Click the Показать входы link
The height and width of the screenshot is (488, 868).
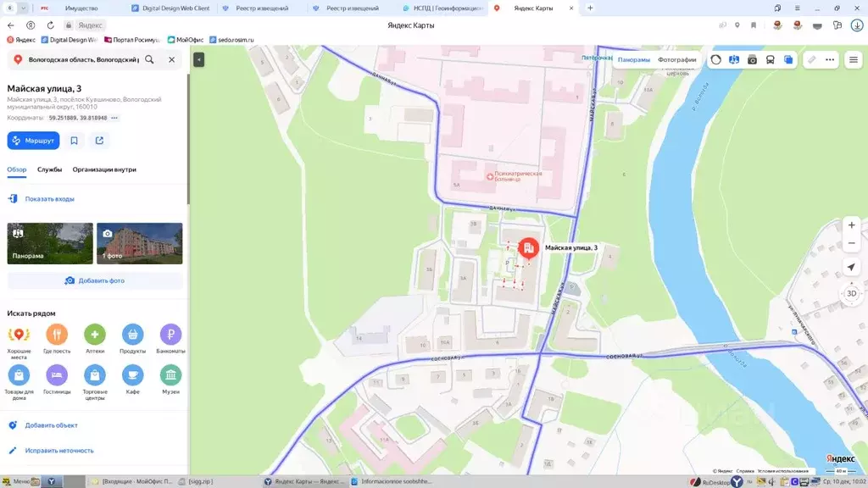pos(49,199)
